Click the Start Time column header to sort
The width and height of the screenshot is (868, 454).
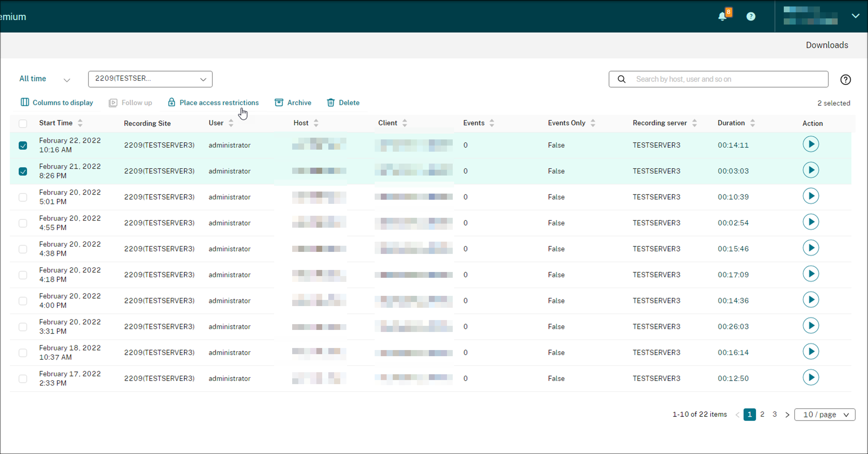[x=56, y=123]
